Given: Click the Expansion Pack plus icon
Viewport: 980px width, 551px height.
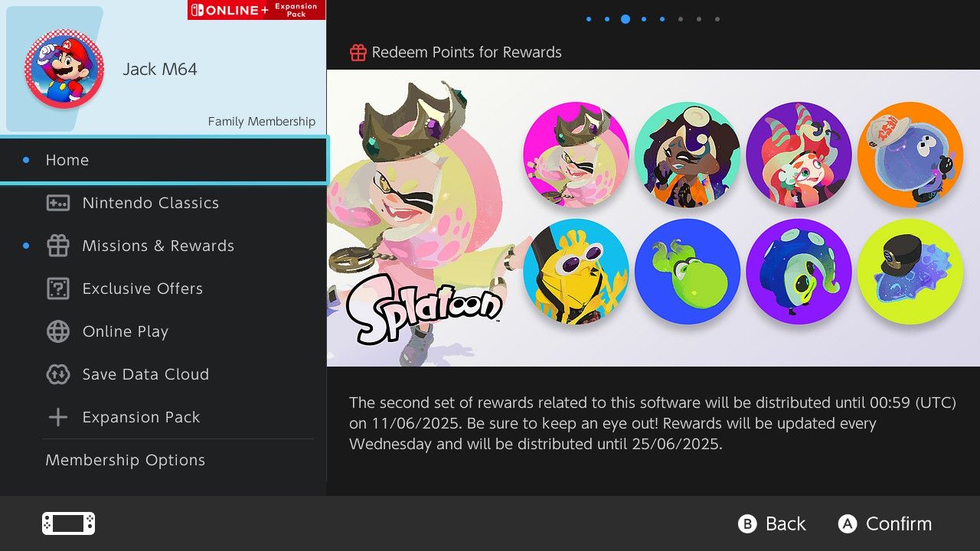Looking at the screenshot, I should tap(57, 417).
